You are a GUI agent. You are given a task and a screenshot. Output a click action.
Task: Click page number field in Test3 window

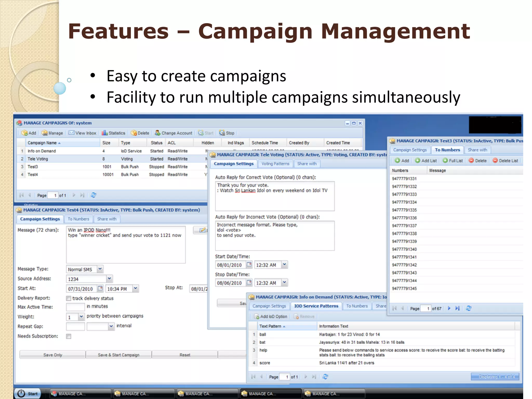pos(425,308)
